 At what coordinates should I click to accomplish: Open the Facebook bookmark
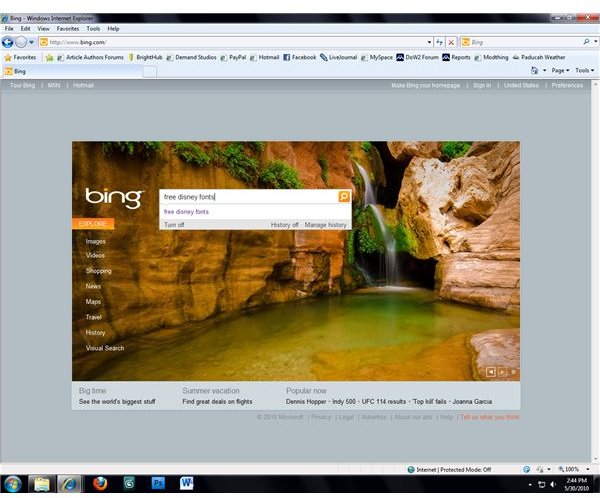[x=300, y=57]
